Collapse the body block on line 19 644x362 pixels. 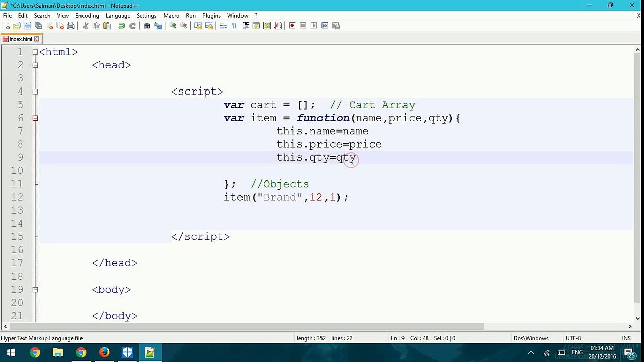[x=35, y=290]
